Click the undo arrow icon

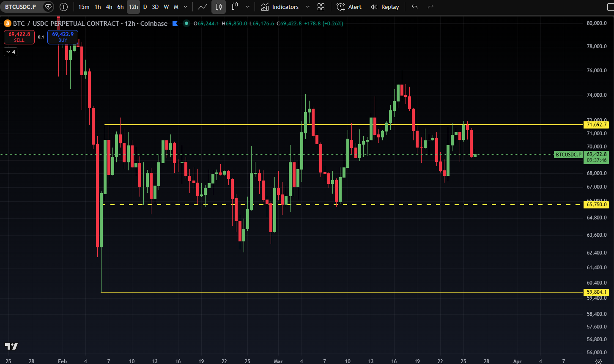tap(414, 7)
